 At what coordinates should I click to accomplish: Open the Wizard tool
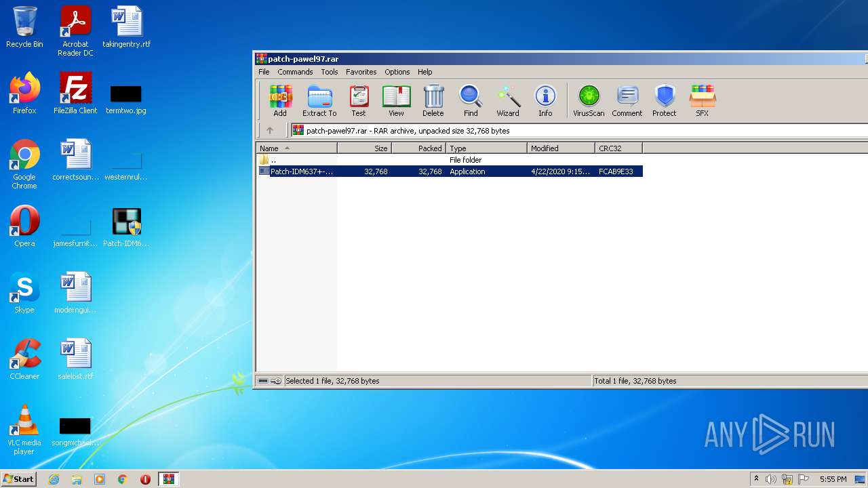pyautogui.click(x=508, y=100)
